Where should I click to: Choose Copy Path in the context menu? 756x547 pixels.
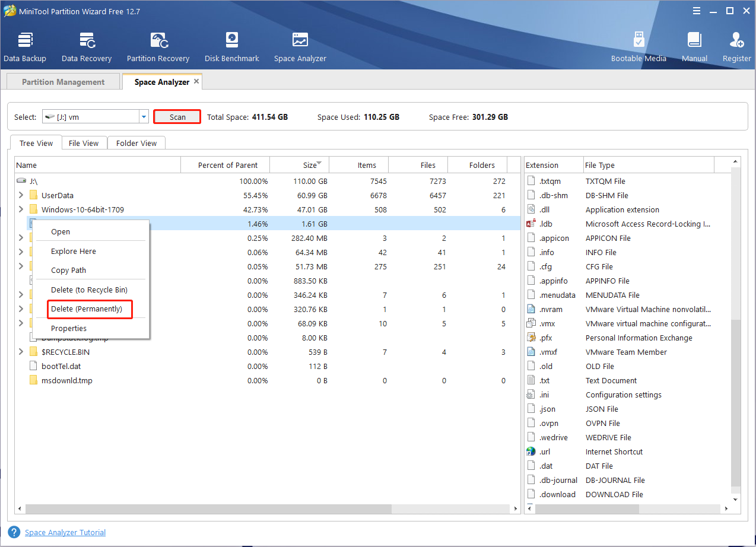[x=90, y=270]
